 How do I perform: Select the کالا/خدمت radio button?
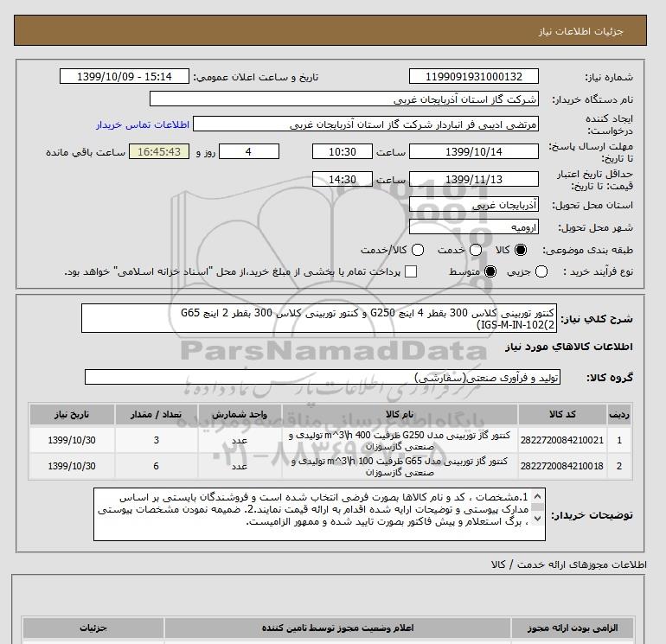(418, 250)
